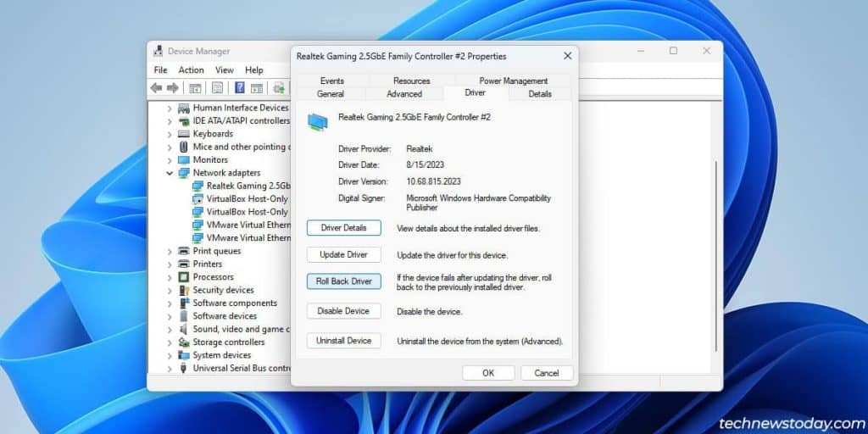Click the Security devices icon
The image size is (868, 434).
184,290
